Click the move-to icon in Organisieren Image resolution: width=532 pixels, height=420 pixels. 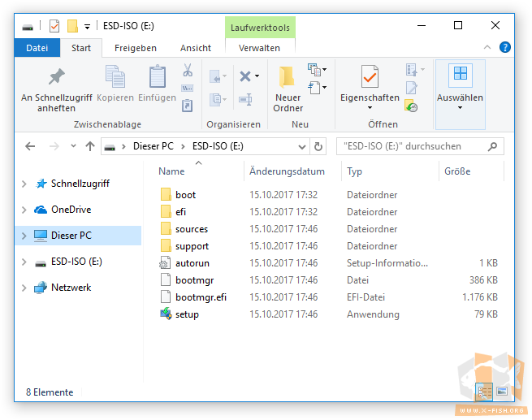[x=215, y=76]
